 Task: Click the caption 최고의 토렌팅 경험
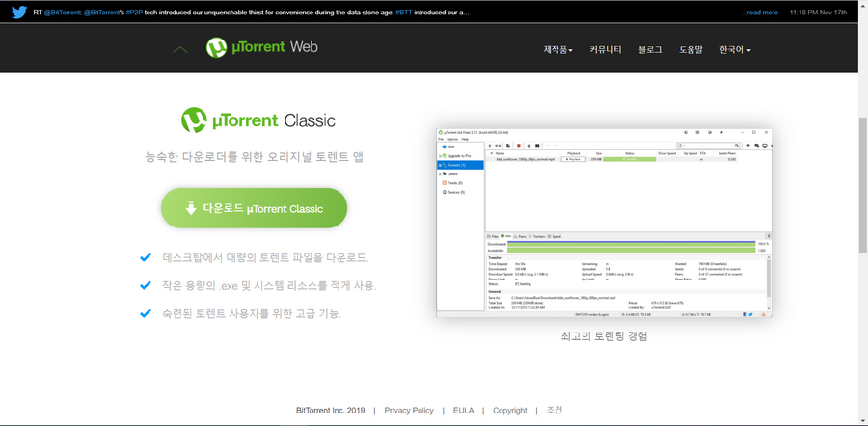click(604, 335)
